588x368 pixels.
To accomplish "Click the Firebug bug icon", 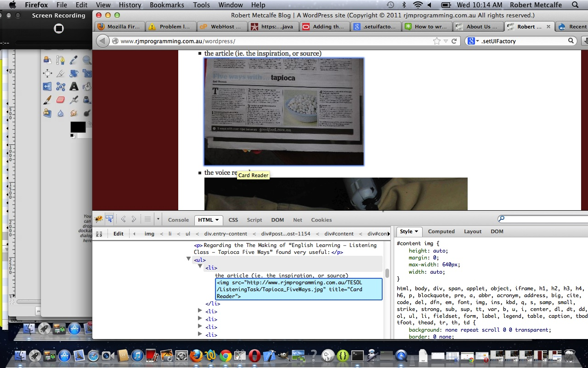I will (x=99, y=219).
